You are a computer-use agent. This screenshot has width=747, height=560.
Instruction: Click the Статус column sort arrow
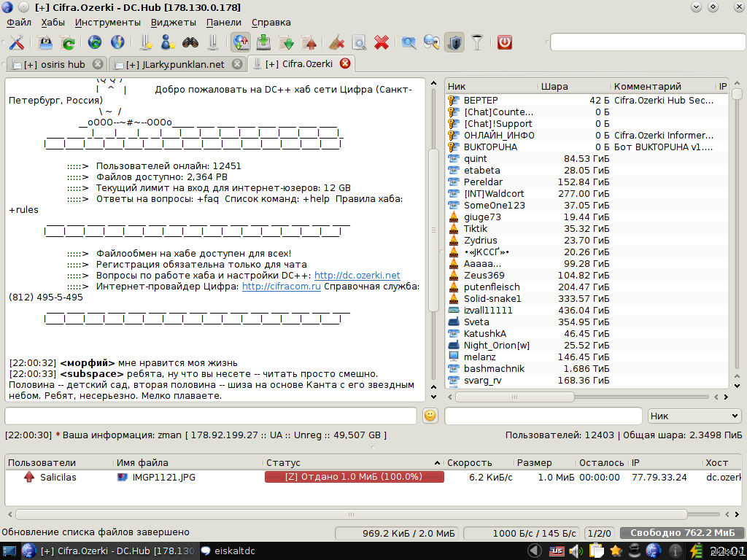click(438, 463)
